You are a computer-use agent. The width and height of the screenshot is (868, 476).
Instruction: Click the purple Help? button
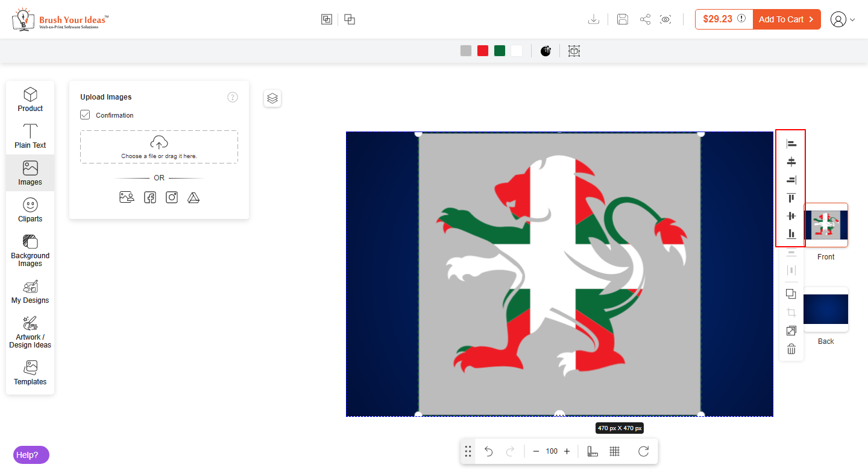pyautogui.click(x=31, y=455)
